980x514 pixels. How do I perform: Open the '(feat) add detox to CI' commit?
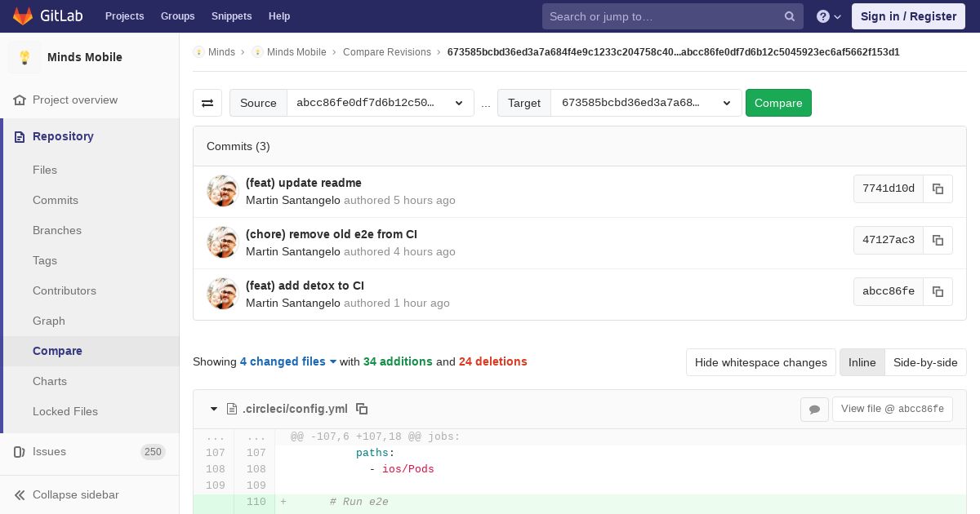(305, 286)
